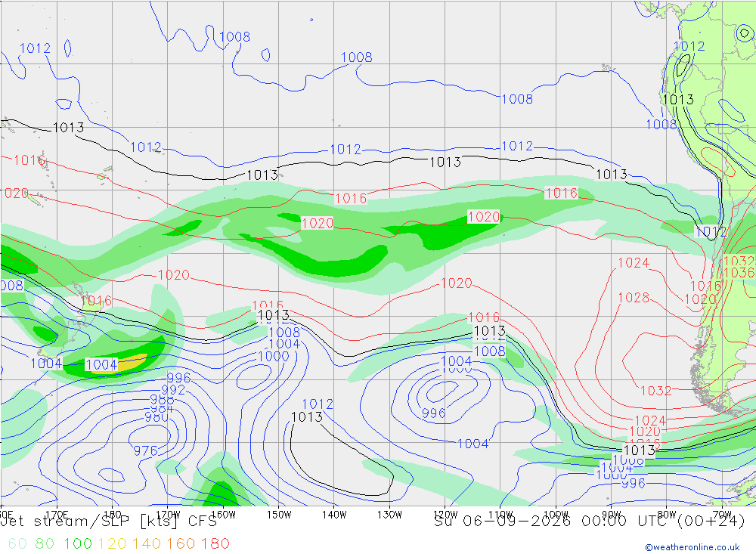Click the 170E longitude axis label
The width and height of the screenshot is (756, 554).
[57, 515]
